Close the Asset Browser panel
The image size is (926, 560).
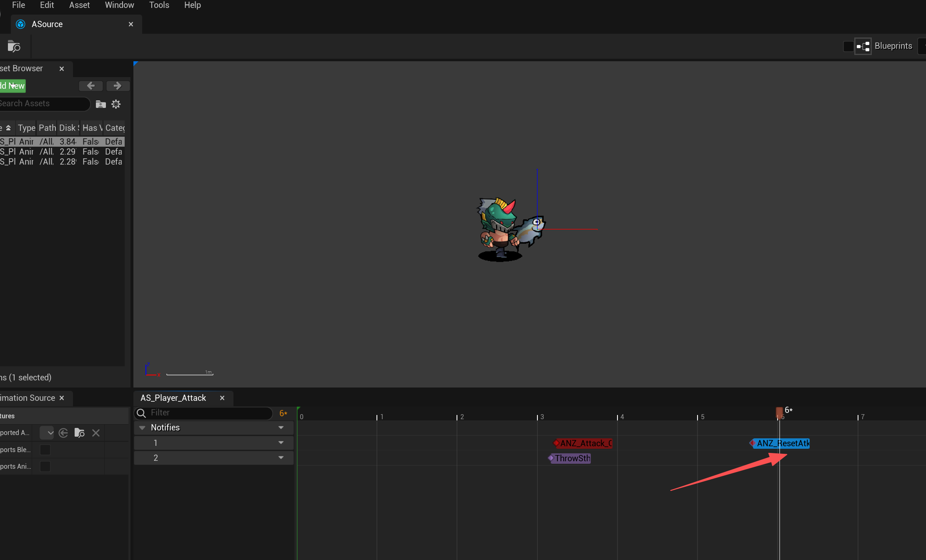pyautogui.click(x=62, y=69)
